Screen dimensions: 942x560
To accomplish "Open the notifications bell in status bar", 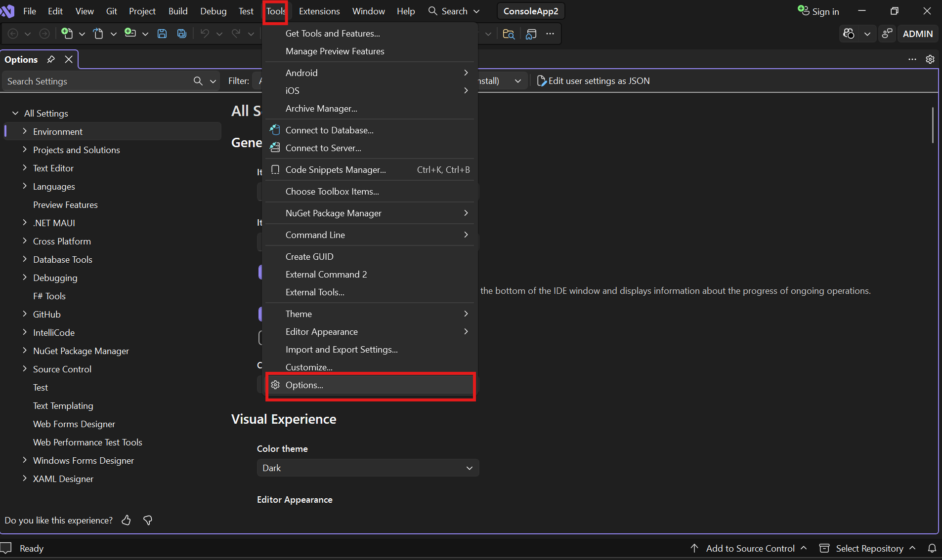I will (932, 548).
